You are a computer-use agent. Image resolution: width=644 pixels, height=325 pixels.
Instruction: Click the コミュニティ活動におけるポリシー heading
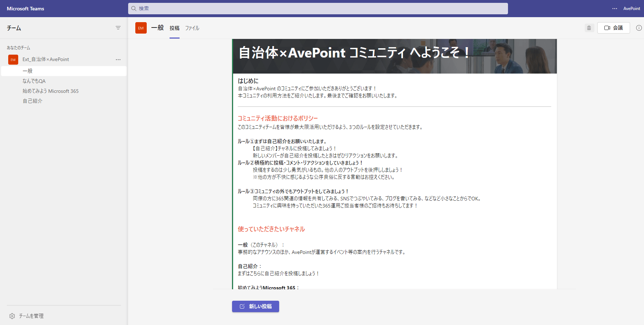pyautogui.click(x=278, y=118)
